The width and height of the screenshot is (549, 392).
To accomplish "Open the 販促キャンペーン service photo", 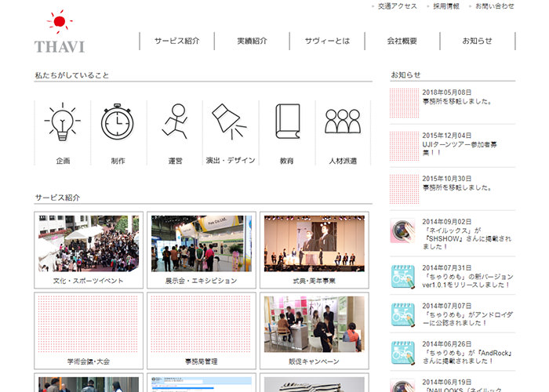I will tap(314, 324).
